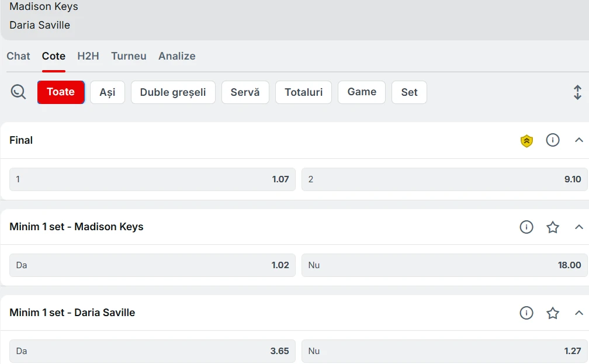Filter markets by Duble greșeli
Viewport: 589px width, 364px height.
[173, 92]
